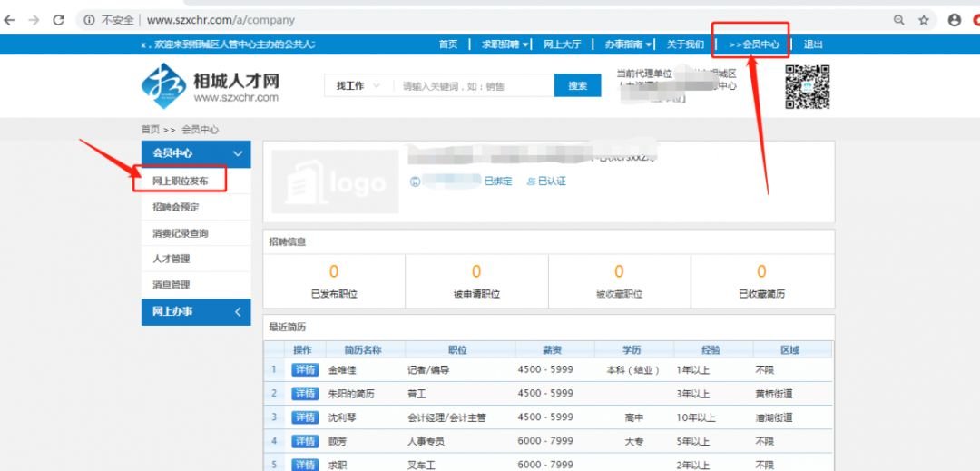Bookmark page using the star icon
The image size is (980, 471).
[924, 19]
